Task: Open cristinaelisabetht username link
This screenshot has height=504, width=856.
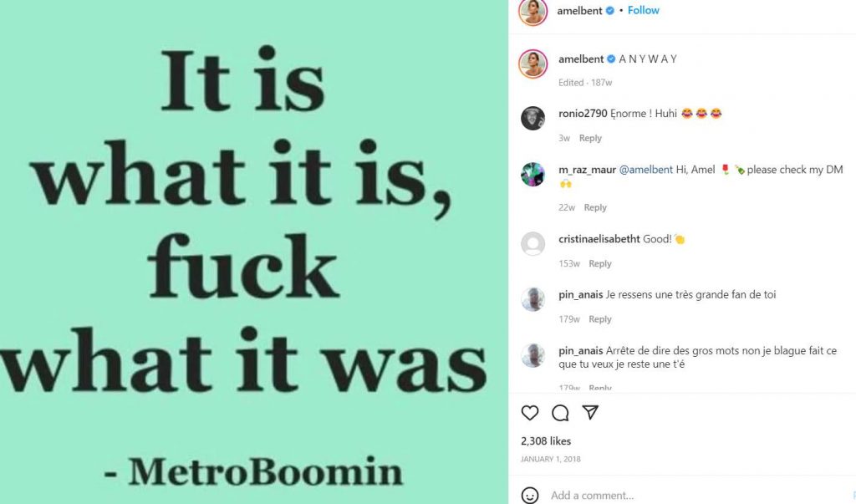Action: [x=599, y=239]
